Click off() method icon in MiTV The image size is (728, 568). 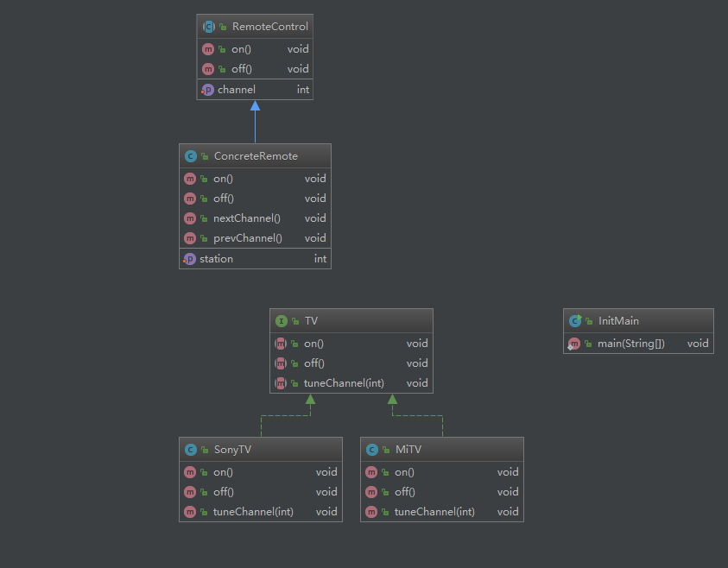[371, 492]
